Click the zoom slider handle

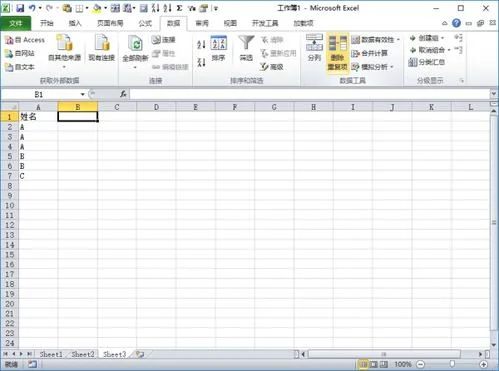pos(452,364)
